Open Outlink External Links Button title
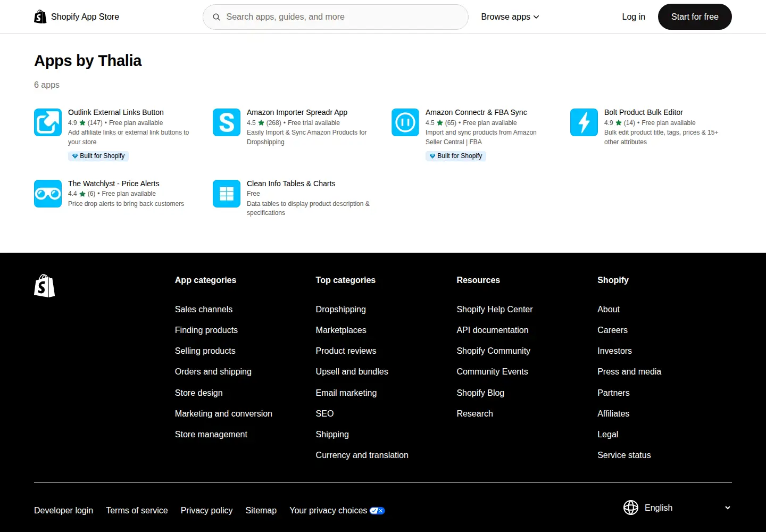Viewport: 766px width, 532px height. tap(116, 112)
